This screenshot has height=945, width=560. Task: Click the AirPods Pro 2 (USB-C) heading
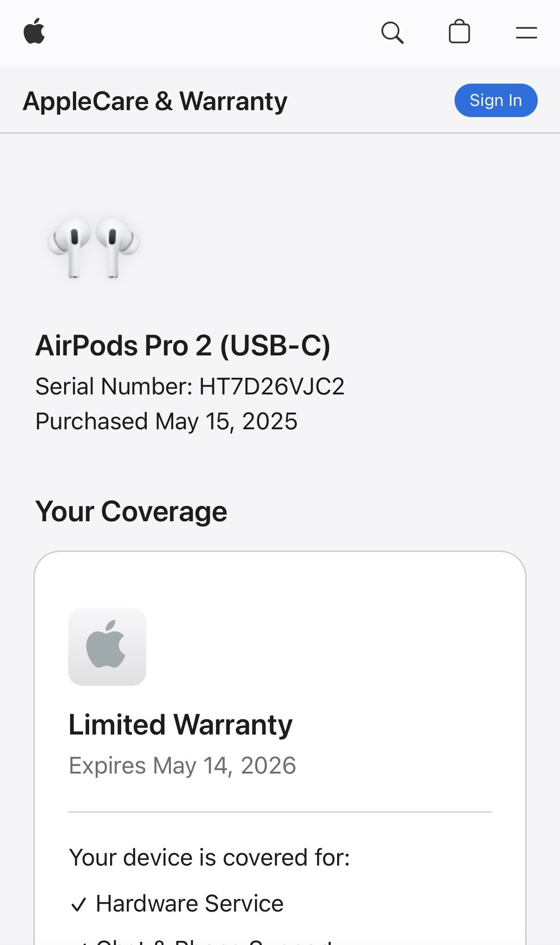click(183, 346)
